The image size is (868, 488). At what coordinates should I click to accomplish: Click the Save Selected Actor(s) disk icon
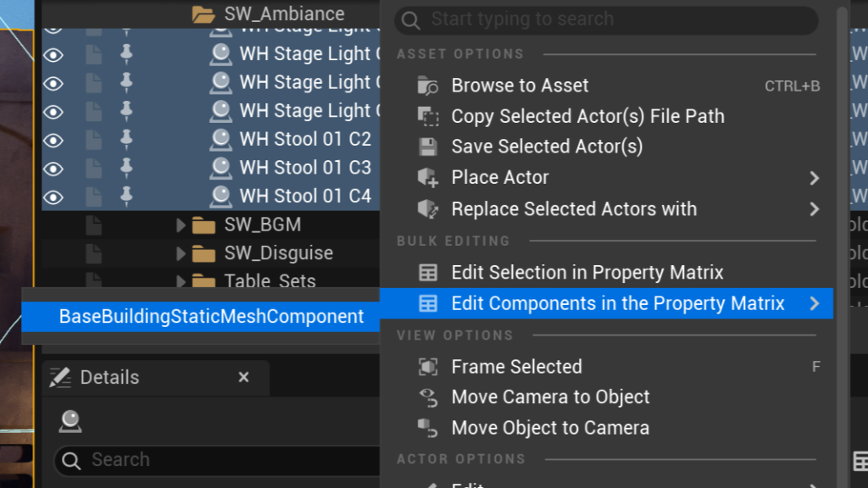(429, 147)
